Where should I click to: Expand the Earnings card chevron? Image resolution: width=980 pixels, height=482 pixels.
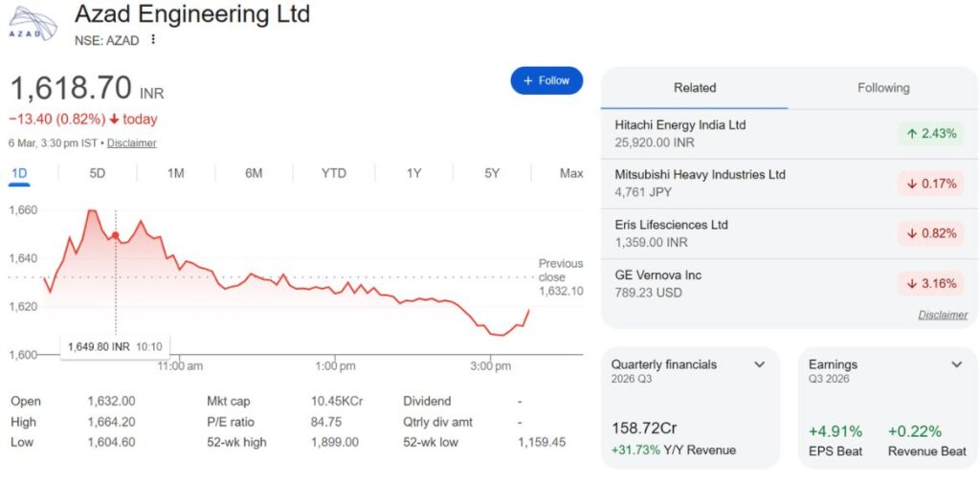point(956,364)
